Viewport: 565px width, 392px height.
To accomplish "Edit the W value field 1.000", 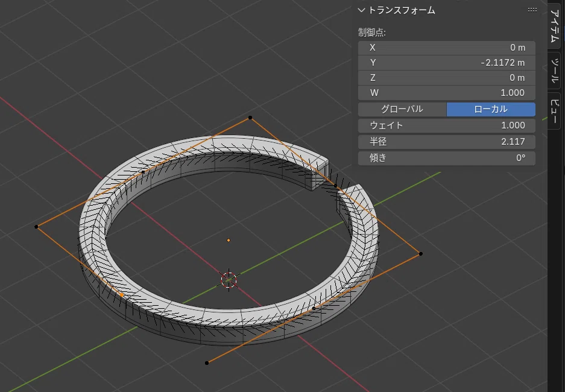I will click(x=446, y=93).
